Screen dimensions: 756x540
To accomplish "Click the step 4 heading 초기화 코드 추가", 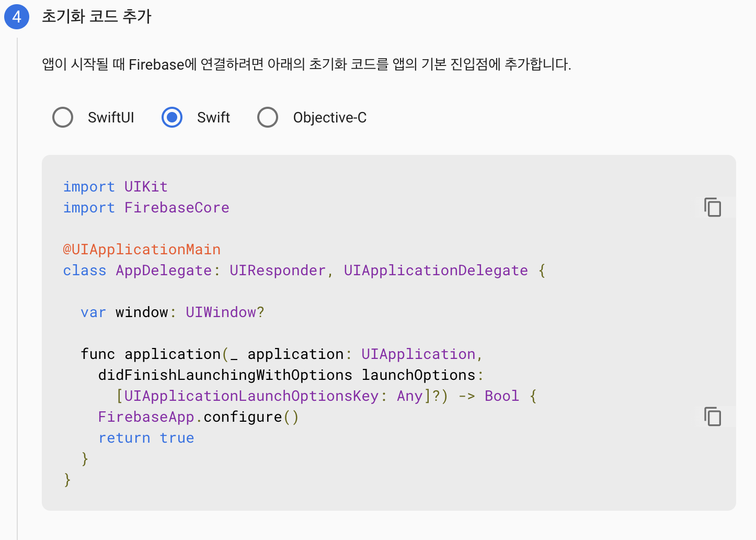I will (97, 16).
